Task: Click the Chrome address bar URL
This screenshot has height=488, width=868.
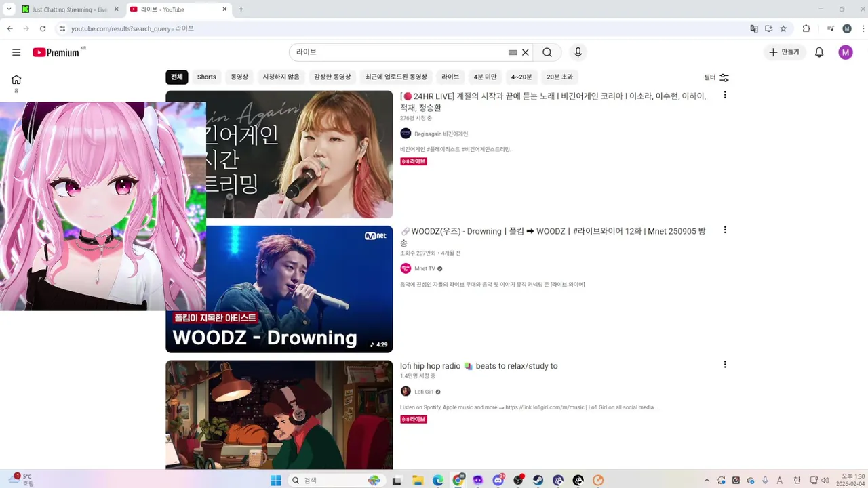Action: click(x=132, y=28)
